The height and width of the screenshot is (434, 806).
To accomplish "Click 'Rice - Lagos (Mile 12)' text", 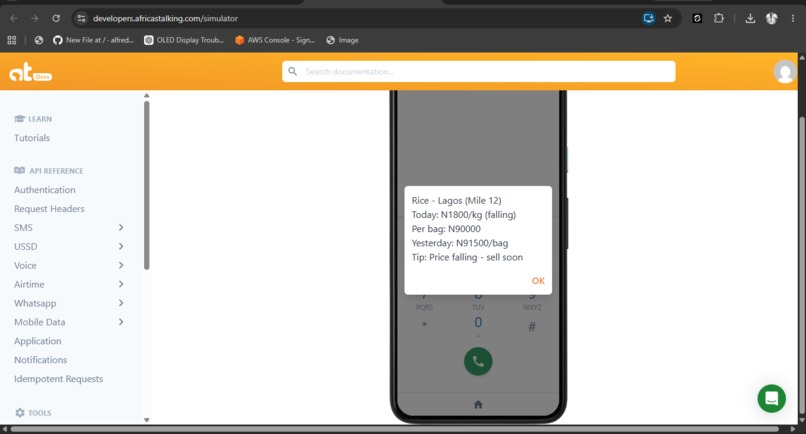I will tap(456, 201).
